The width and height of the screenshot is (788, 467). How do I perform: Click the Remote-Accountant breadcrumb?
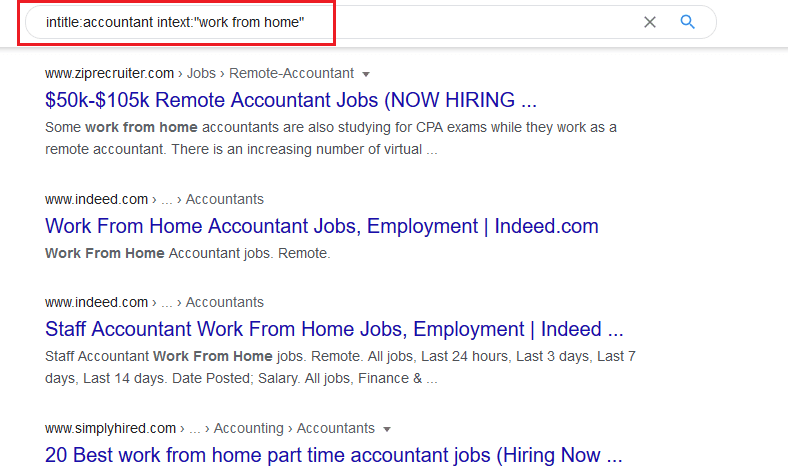[291, 73]
